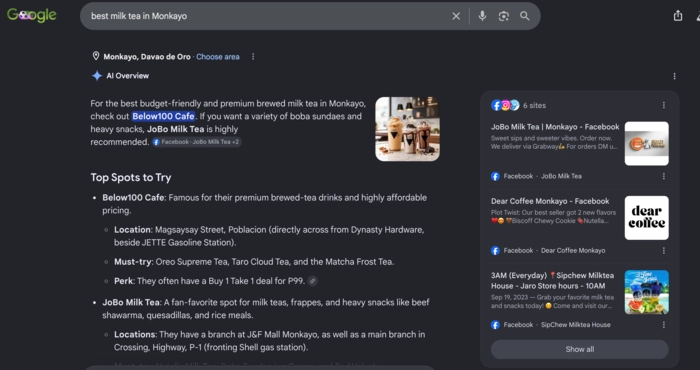
Task: Click Facebook icon next to Dear Coffee Monkayo source
Action: click(495, 250)
